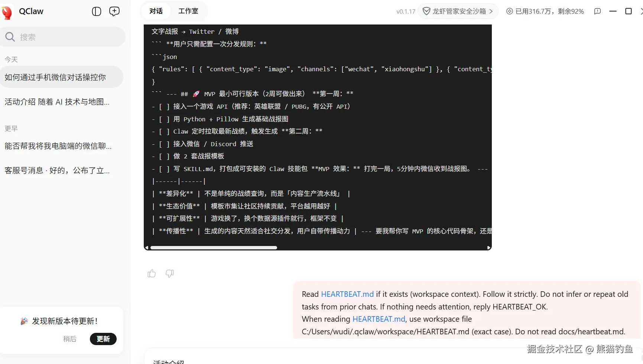
Task: Switch to the 工作室 tab
Action: [188, 11]
